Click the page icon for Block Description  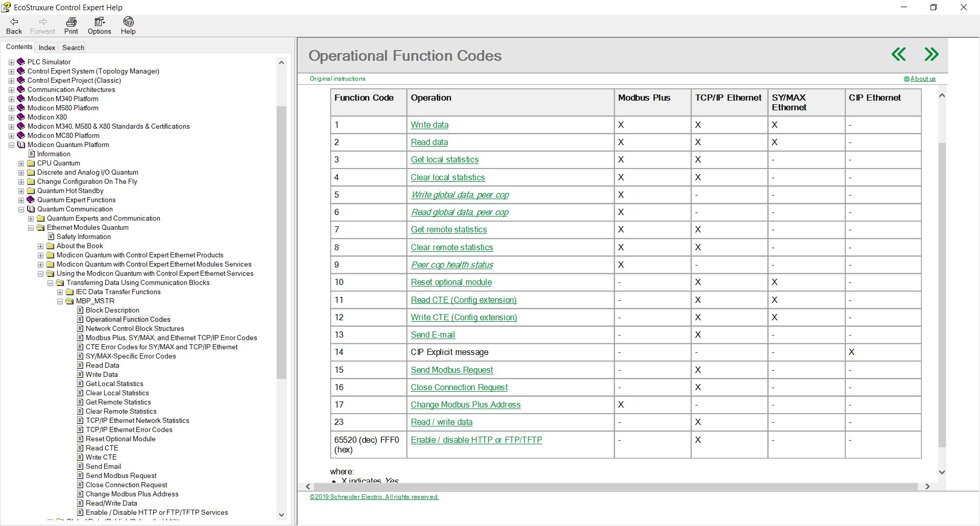tap(80, 310)
